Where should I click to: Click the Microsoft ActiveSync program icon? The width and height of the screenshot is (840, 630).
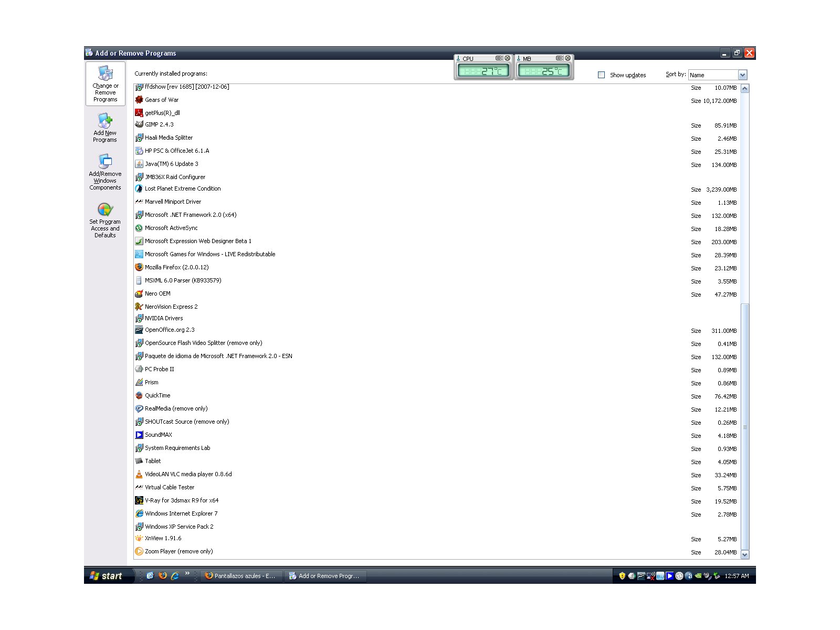tap(139, 228)
